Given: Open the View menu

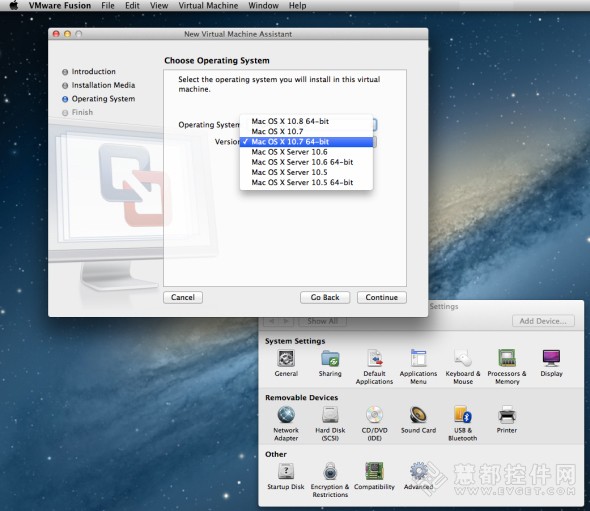Looking at the screenshot, I should [x=159, y=6].
